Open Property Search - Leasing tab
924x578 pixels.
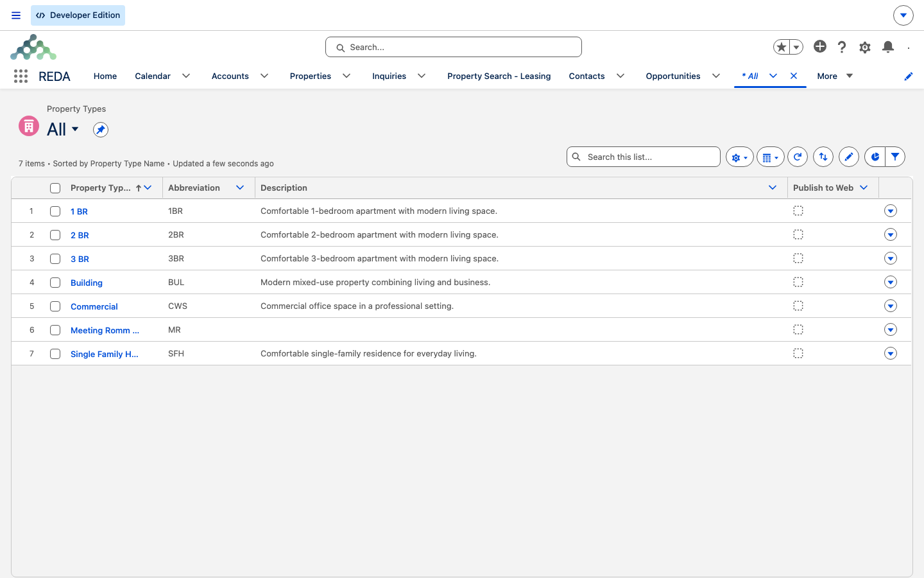[x=499, y=76]
